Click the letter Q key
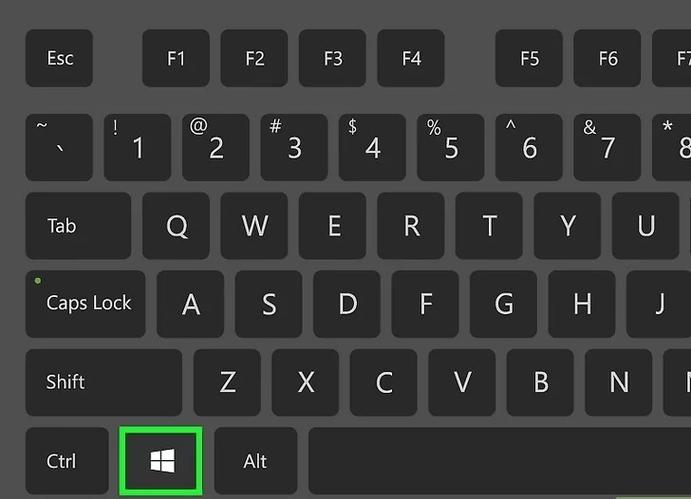The width and height of the screenshot is (691, 499). pyautogui.click(x=176, y=226)
